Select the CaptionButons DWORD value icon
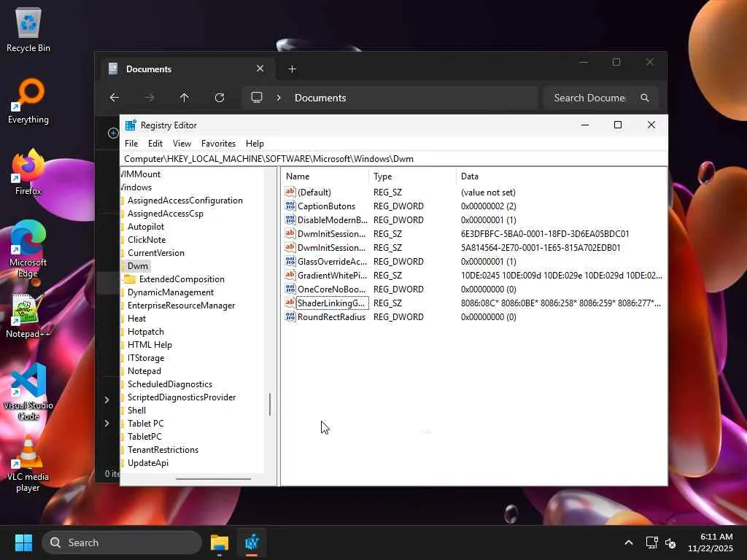Screen dimensions: 747x560 [290, 206]
